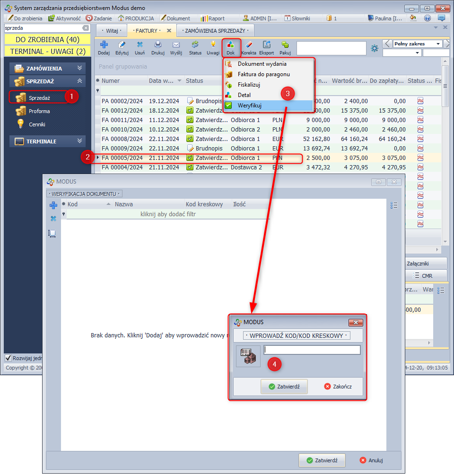
Task: Open settings gear next to search box
Action: click(375, 48)
